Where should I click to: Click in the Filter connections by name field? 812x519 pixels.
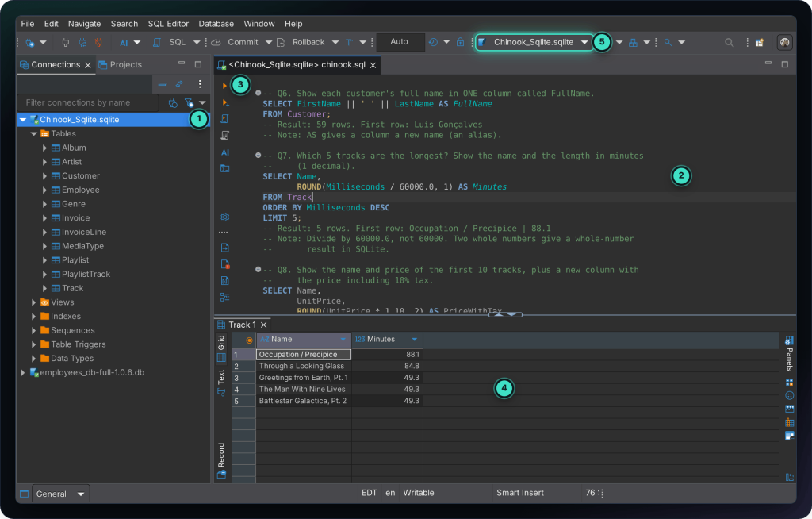coord(88,102)
